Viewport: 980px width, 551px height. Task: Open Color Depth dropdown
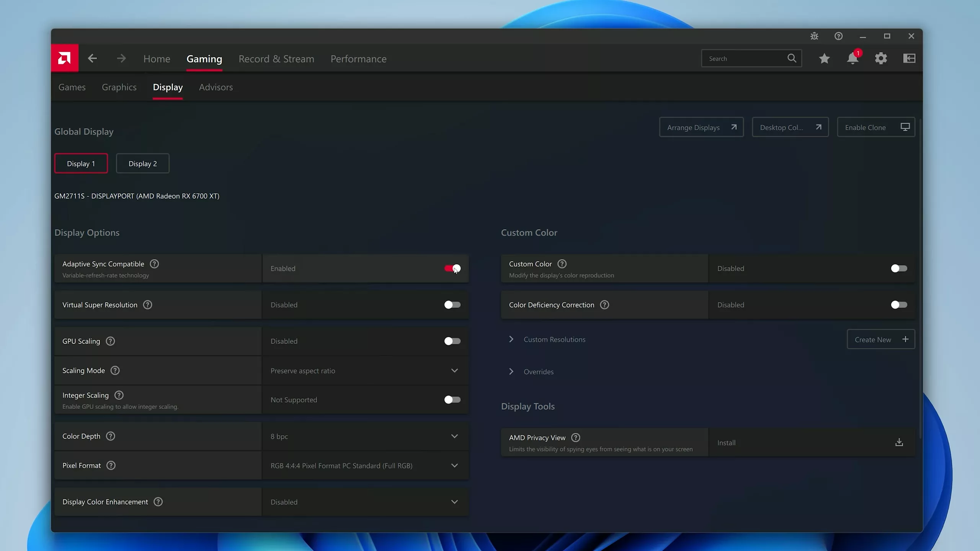pos(365,436)
